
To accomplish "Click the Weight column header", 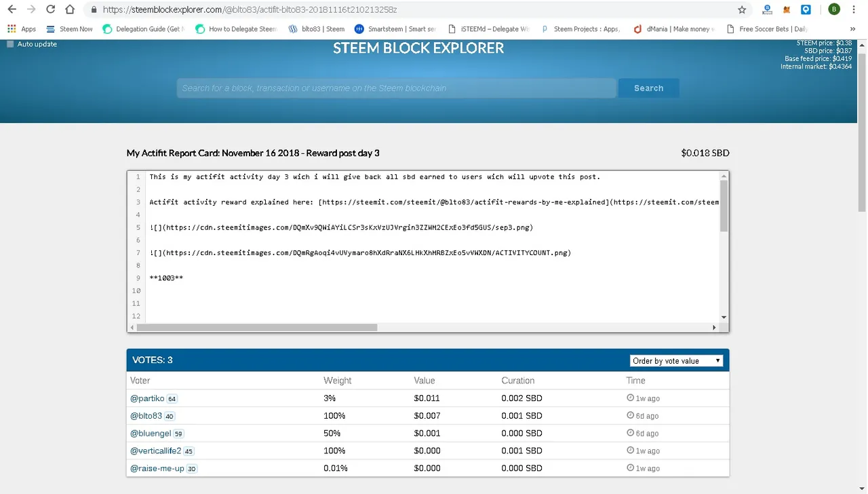I will tap(338, 381).
